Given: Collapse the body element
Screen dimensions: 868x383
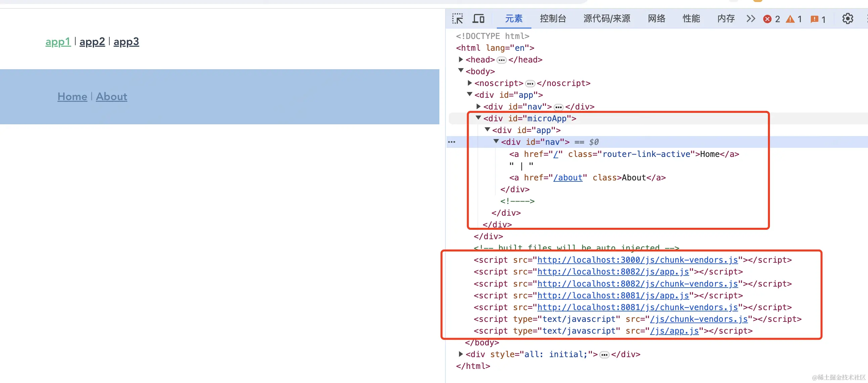Looking at the screenshot, I should coord(461,71).
